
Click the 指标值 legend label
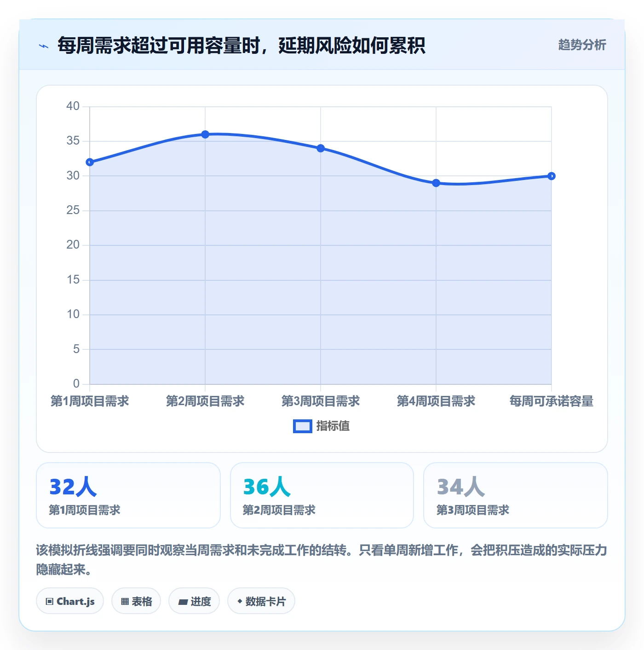[x=333, y=426]
